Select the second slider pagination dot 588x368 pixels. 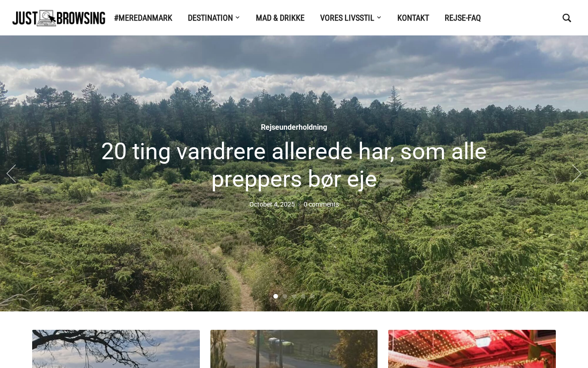pos(285,296)
